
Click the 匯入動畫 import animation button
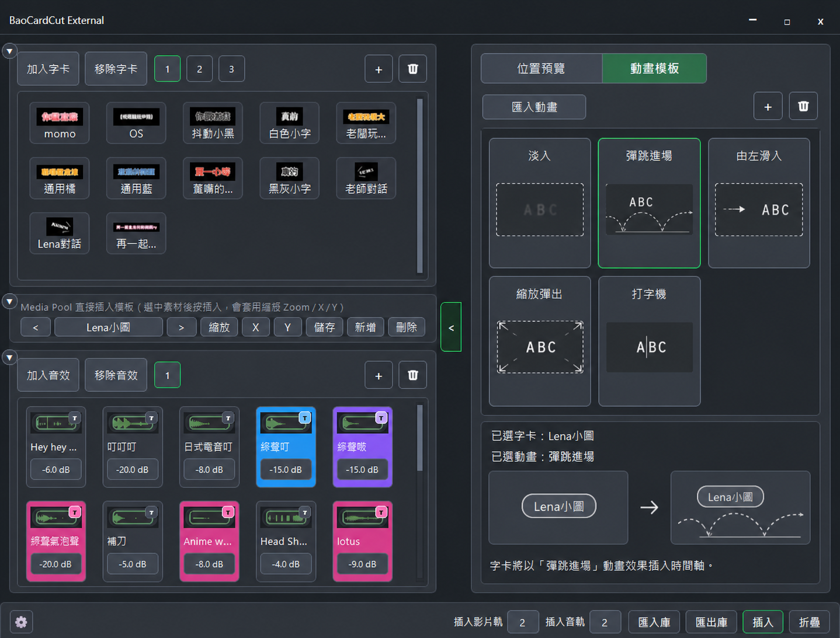534,107
